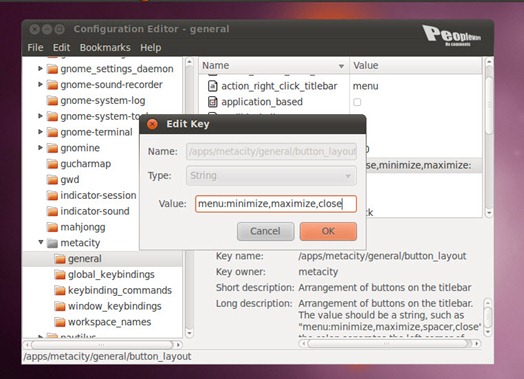
Task: Click the application_based key icon
Action: [x=213, y=102]
